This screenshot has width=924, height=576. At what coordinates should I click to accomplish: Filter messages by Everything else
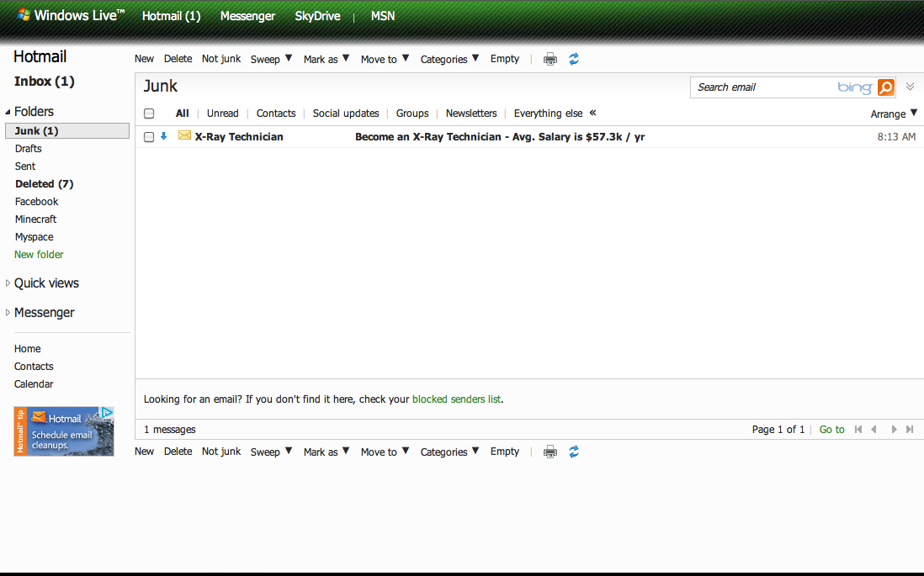(548, 113)
